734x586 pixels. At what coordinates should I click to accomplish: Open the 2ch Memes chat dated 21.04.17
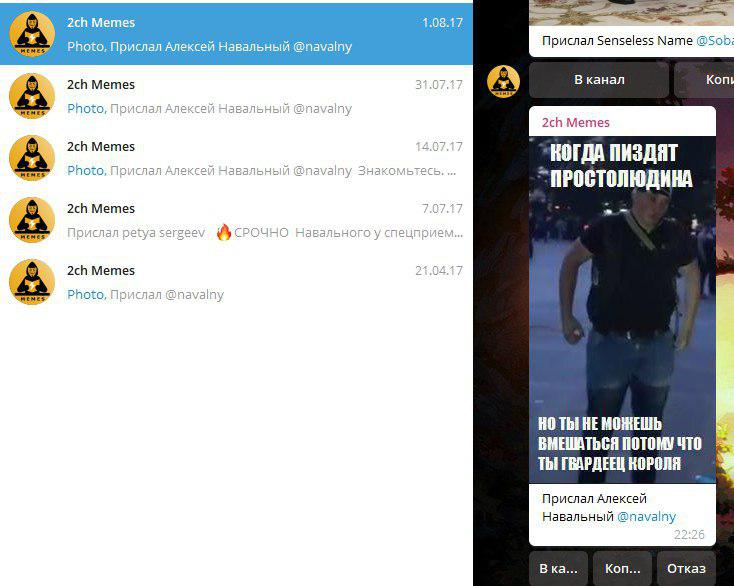(236, 282)
